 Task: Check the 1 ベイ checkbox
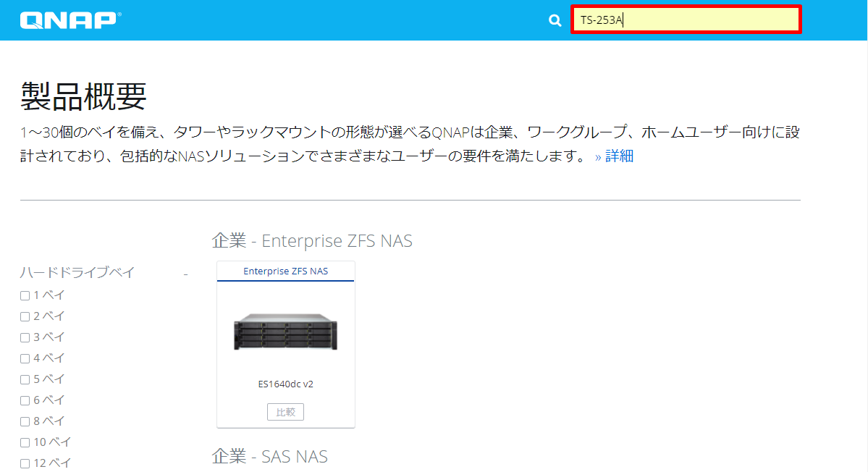pos(25,296)
